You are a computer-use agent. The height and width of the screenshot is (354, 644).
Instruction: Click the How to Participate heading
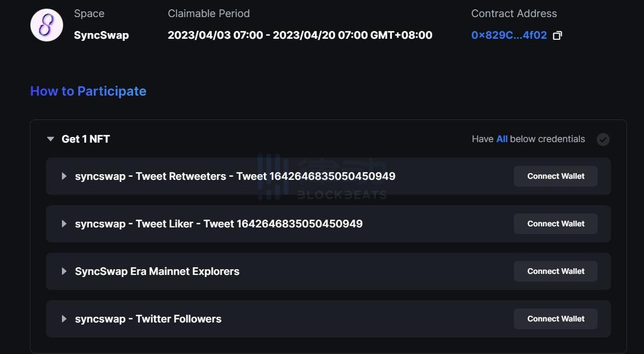tap(88, 91)
